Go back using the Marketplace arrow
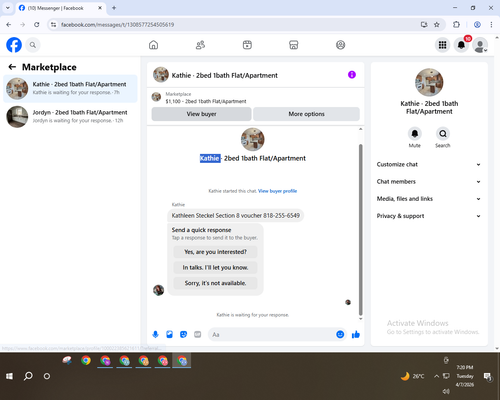500x400 pixels. pyautogui.click(x=12, y=67)
